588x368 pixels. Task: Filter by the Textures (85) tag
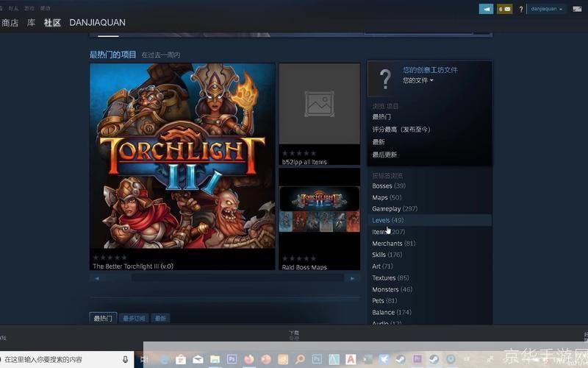pyautogui.click(x=390, y=278)
